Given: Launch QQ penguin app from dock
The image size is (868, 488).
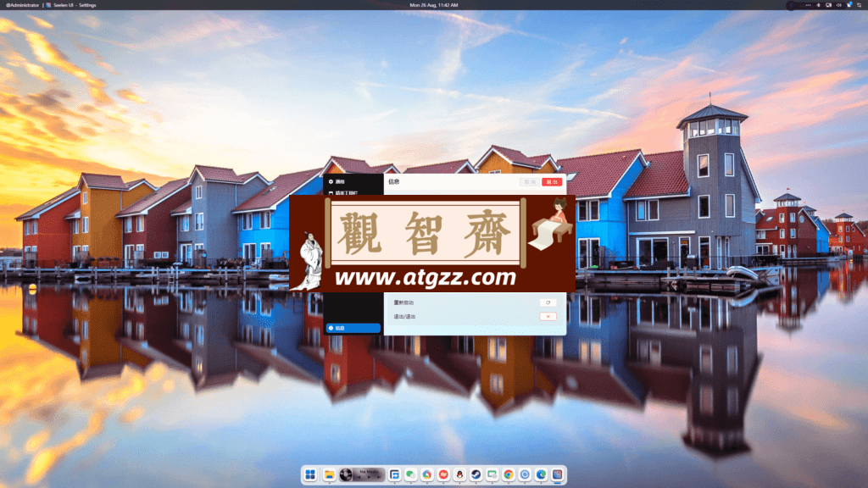Looking at the screenshot, I should (459, 474).
